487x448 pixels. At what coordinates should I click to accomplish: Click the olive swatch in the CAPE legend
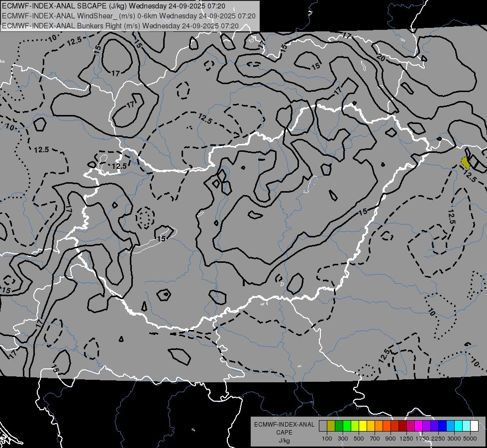[331, 426]
